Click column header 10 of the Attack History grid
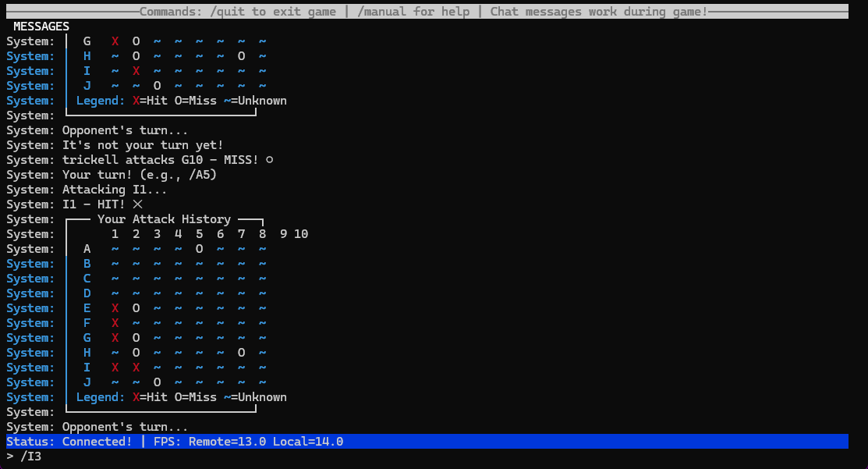This screenshot has height=469, width=868. click(301, 234)
